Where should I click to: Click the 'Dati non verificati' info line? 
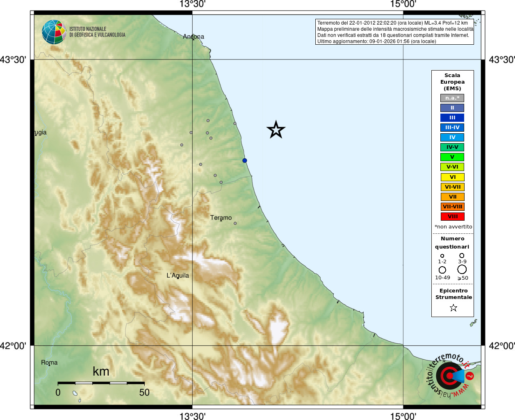393,35
